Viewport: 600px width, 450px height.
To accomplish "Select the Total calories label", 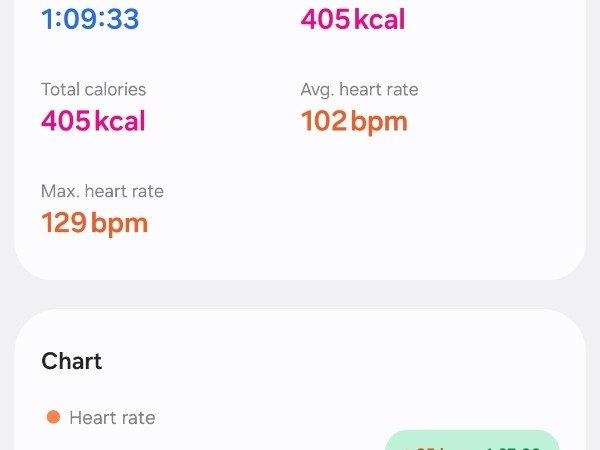I will pyautogui.click(x=93, y=90).
